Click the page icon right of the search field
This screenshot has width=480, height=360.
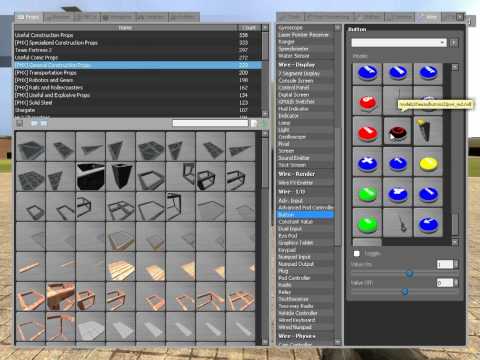[x=254, y=124]
